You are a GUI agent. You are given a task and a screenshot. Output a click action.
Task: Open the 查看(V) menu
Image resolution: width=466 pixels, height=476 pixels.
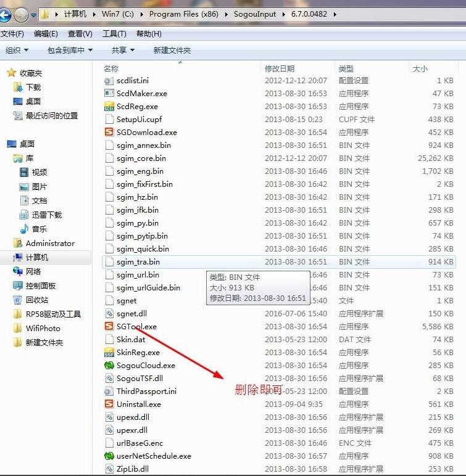80,34
